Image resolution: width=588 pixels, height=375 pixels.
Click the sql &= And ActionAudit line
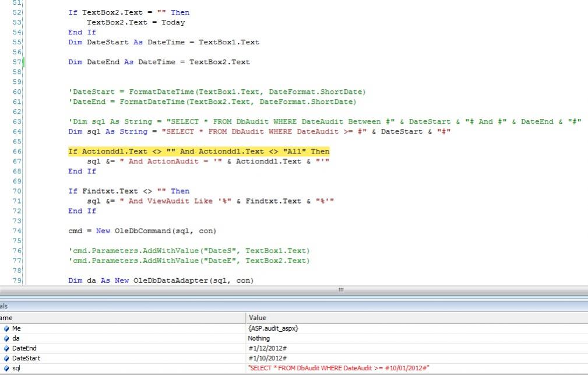click(208, 162)
